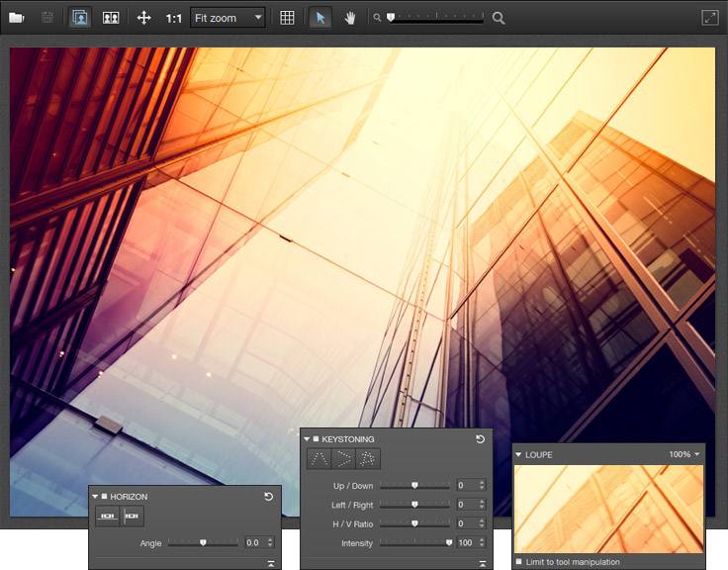The width and height of the screenshot is (728, 570).
Task: Open the Fit zoom dropdown
Action: (227, 18)
